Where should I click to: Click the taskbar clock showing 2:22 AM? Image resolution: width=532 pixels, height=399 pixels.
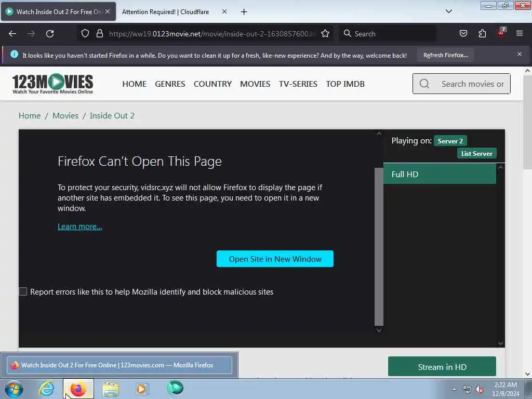pyautogui.click(x=506, y=389)
